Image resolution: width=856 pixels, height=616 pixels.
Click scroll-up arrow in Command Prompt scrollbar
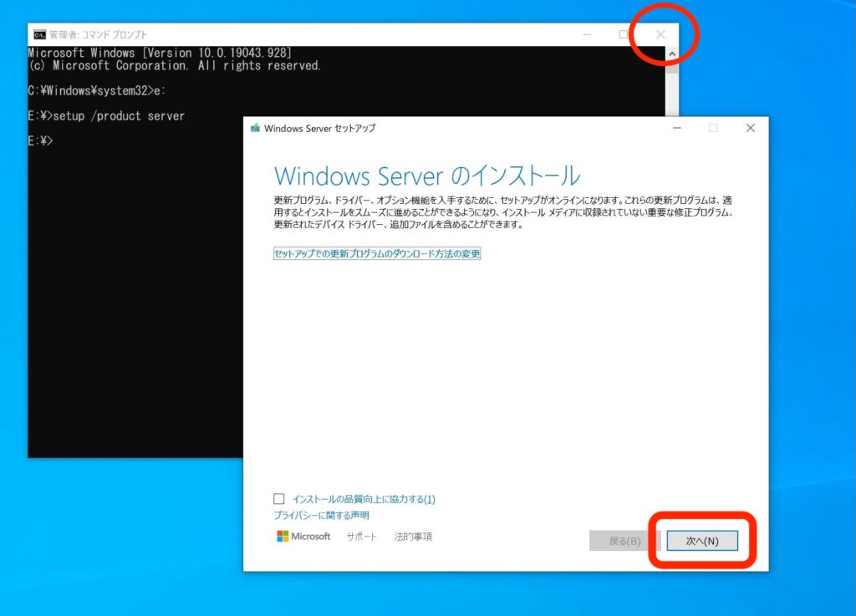pos(672,54)
